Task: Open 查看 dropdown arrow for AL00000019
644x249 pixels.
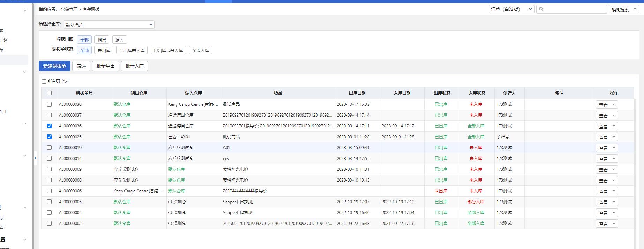Action: (614, 148)
